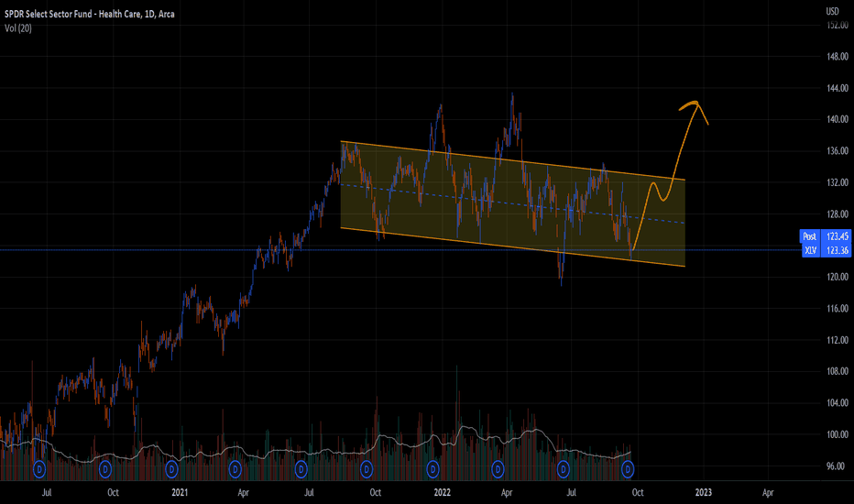854x504 pixels.
Task: Click the dividend marker near Oct 2022
Action: pyautogui.click(x=628, y=468)
